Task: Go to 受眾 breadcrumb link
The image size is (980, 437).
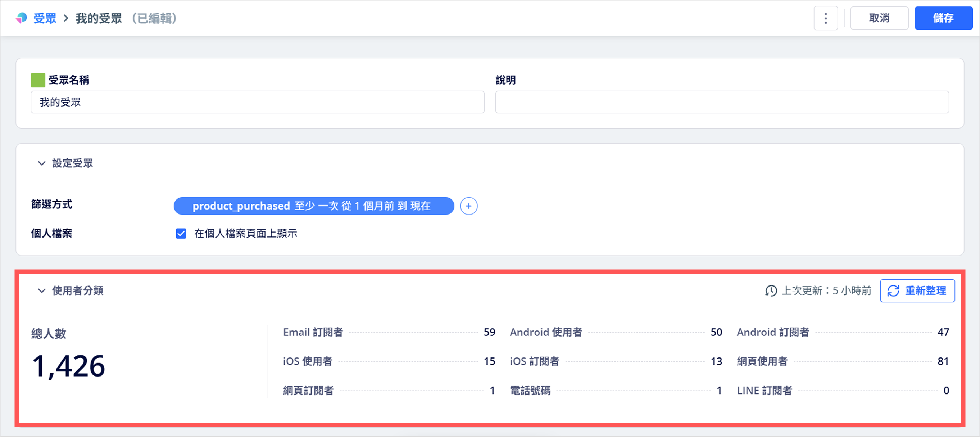Action: [45, 18]
